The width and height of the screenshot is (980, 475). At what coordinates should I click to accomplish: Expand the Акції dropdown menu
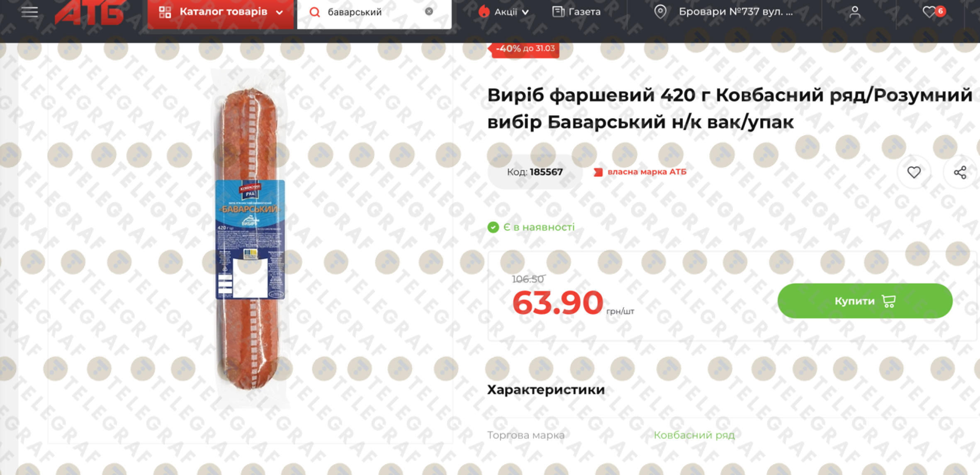[x=503, y=12]
